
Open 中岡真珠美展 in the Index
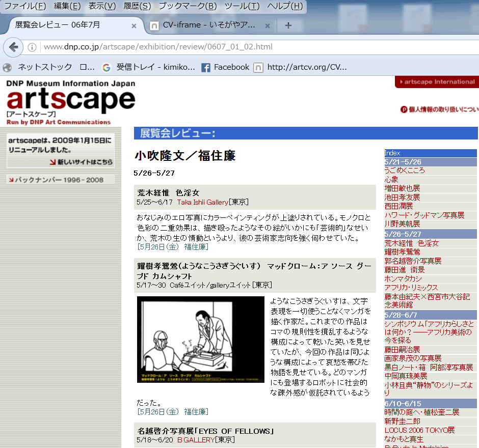(x=406, y=376)
